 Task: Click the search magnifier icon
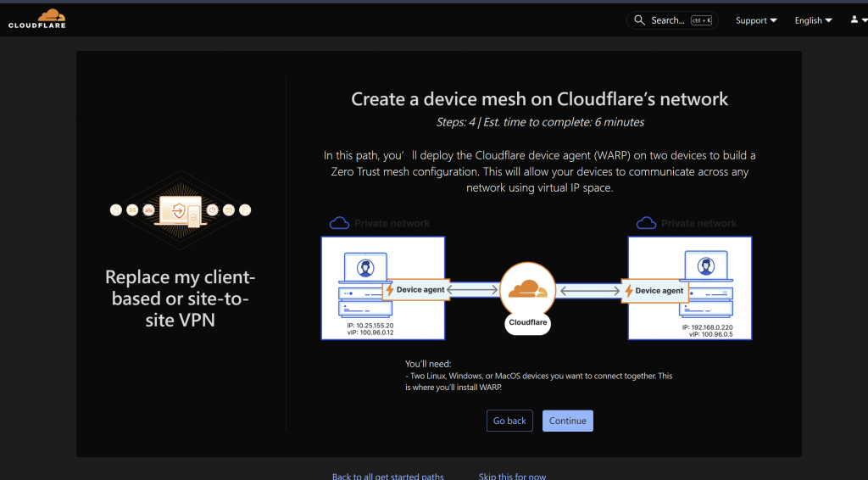[639, 20]
